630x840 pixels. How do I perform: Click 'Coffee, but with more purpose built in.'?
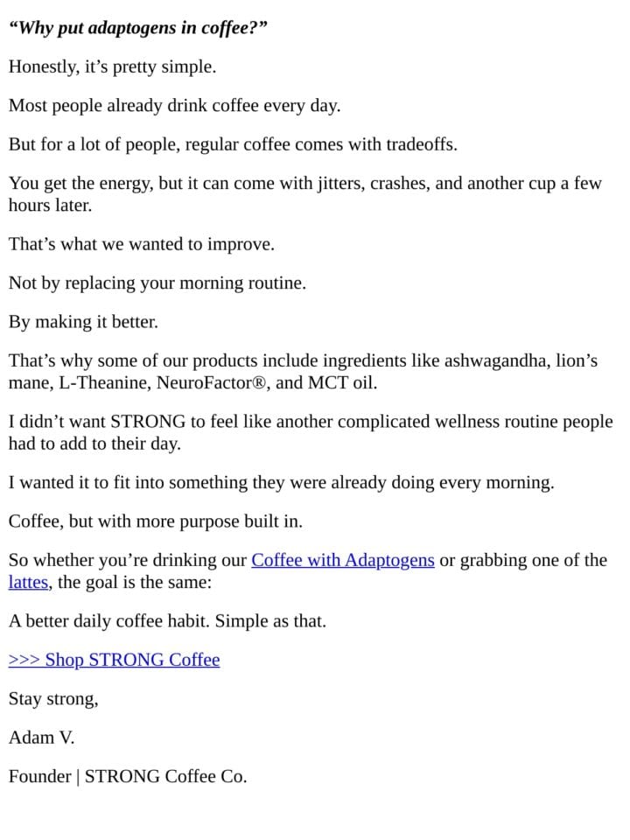[156, 521]
